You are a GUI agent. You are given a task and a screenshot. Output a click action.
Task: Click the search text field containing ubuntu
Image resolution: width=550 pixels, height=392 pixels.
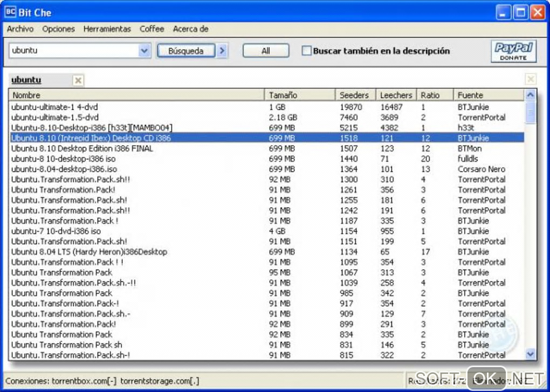tap(74, 51)
